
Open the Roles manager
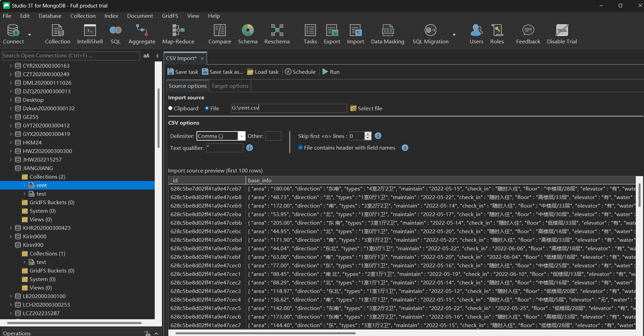tap(497, 34)
